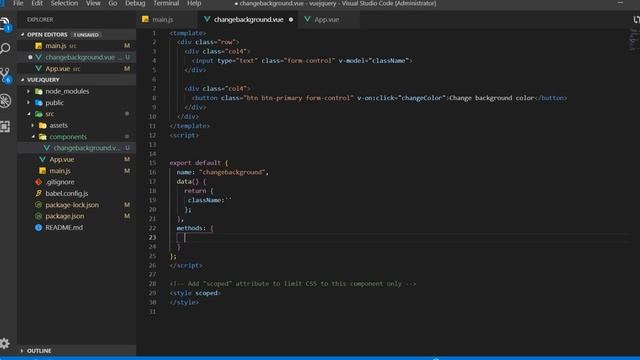Viewport: 640px width, 360px height.
Task: Click the package-lock.json file icon
Action: (39, 205)
